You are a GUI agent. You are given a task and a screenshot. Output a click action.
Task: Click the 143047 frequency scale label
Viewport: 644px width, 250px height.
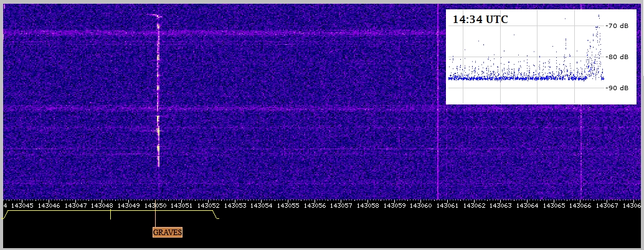75,205
